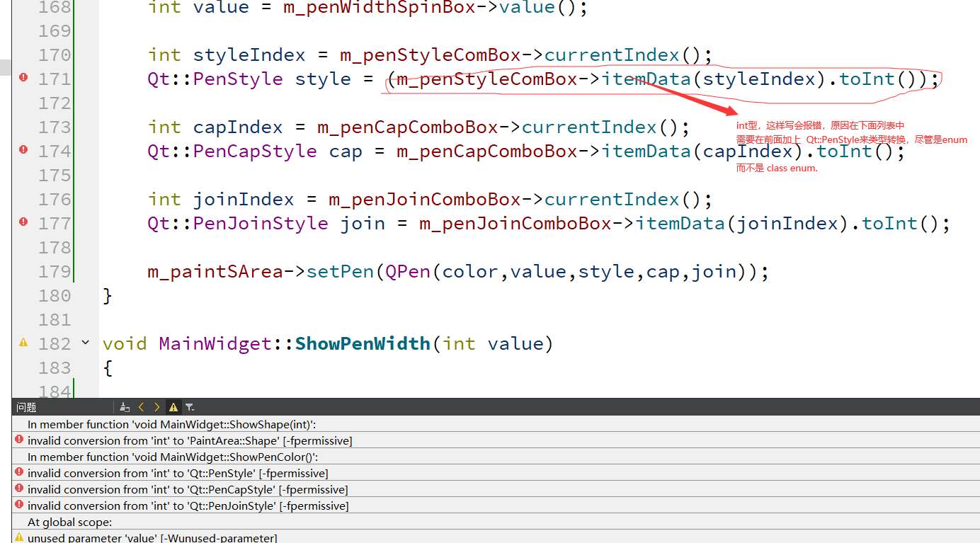Select the invalid conversion to 'Qt::PenStyle' issue
The height and width of the screenshot is (543, 980).
pos(496,473)
